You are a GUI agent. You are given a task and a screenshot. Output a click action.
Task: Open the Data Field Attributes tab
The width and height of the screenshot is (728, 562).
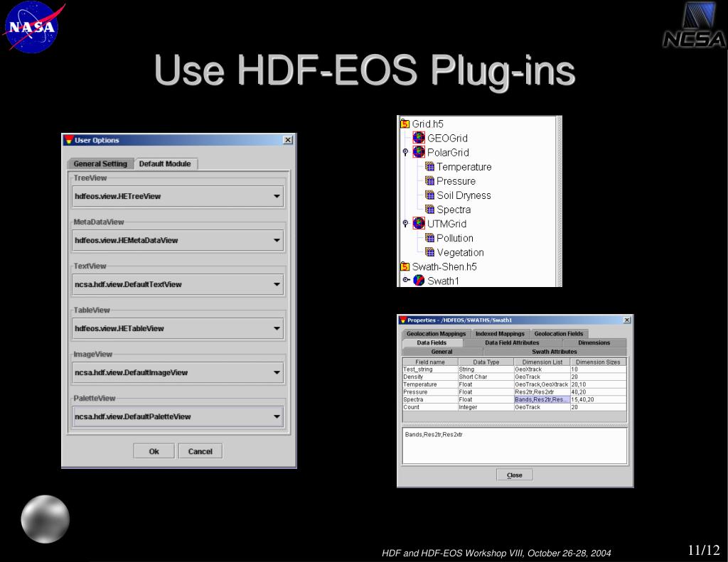(512, 342)
